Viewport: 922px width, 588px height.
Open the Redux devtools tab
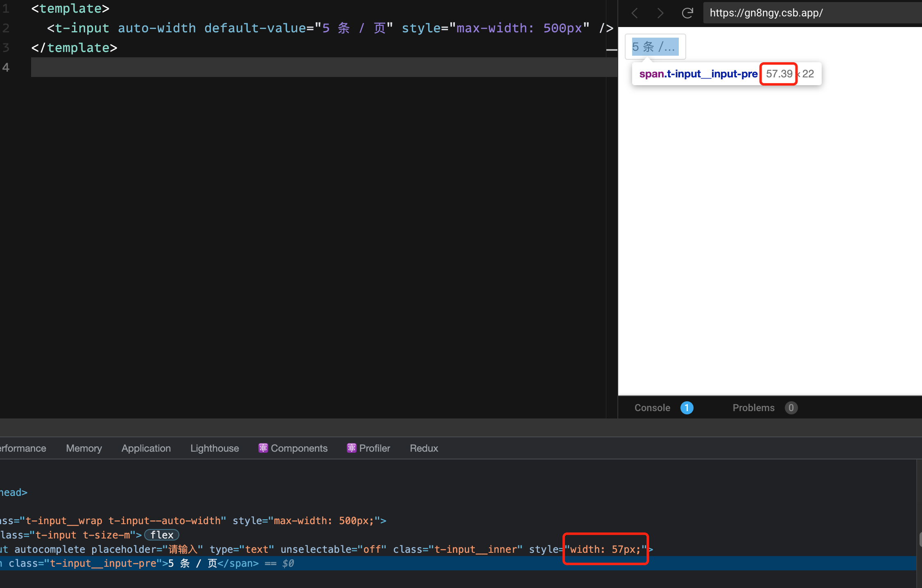point(424,448)
